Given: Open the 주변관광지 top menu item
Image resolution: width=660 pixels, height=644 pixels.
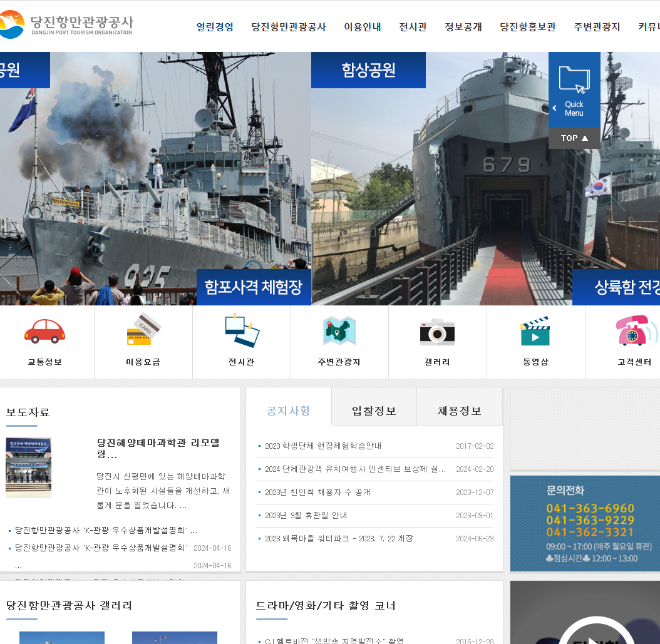Looking at the screenshot, I should click(x=597, y=27).
